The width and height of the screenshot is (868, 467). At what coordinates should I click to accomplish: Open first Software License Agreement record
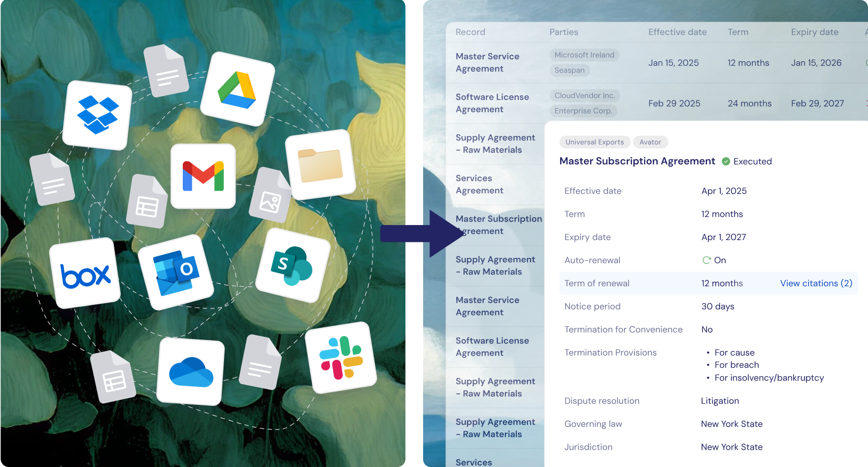point(492,103)
